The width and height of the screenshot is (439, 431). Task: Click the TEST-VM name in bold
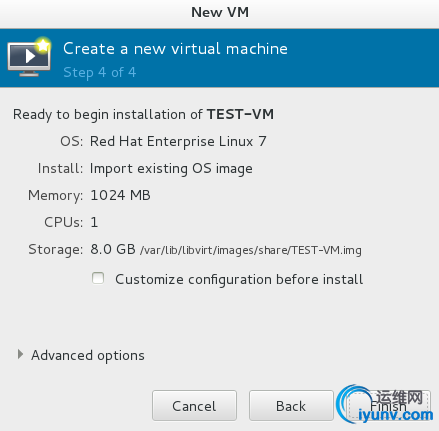point(240,114)
